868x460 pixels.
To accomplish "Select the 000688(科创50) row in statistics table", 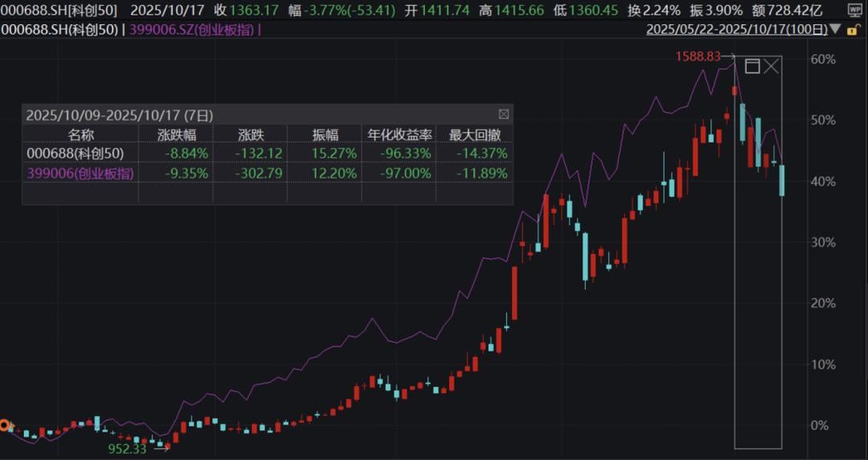I will click(80, 153).
